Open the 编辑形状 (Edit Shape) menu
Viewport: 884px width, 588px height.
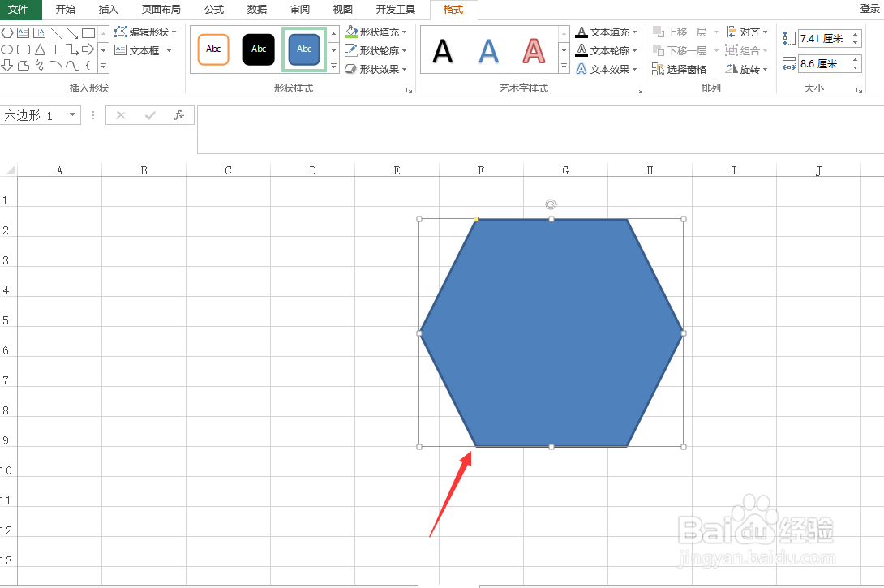tap(145, 32)
